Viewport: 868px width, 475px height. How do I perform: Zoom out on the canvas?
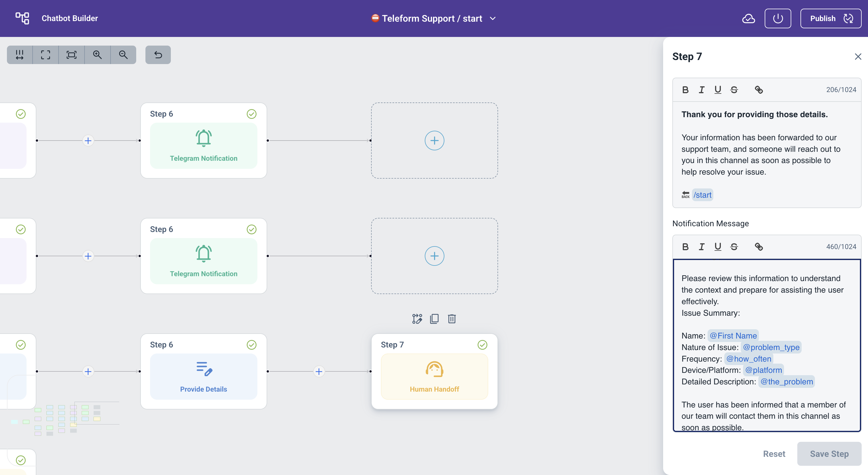point(123,55)
